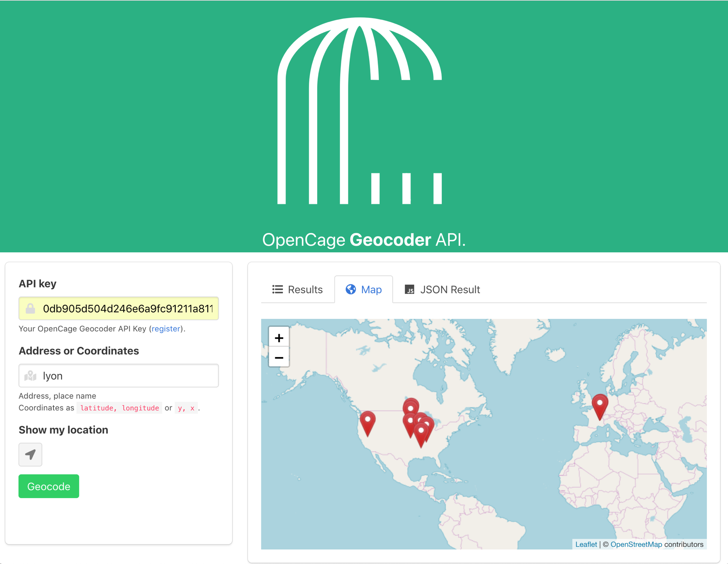
Task: Click the lock icon in API key field
Action: point(30,309)
